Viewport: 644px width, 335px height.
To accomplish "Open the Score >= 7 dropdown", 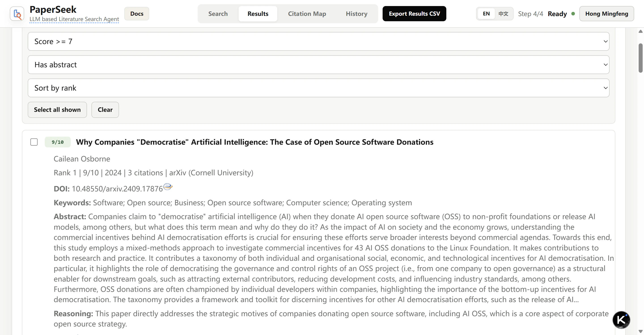I will 318,41.
